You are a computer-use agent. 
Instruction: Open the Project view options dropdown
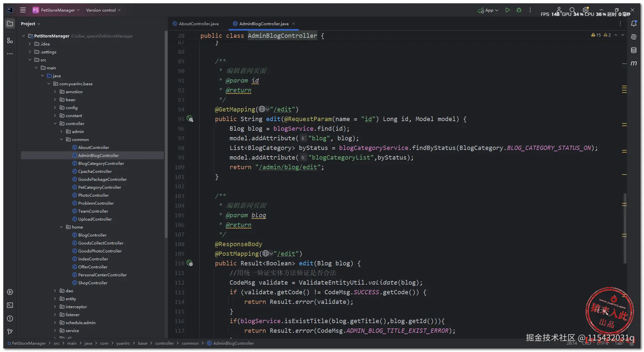pyautogui.click(x=30, y=24)
